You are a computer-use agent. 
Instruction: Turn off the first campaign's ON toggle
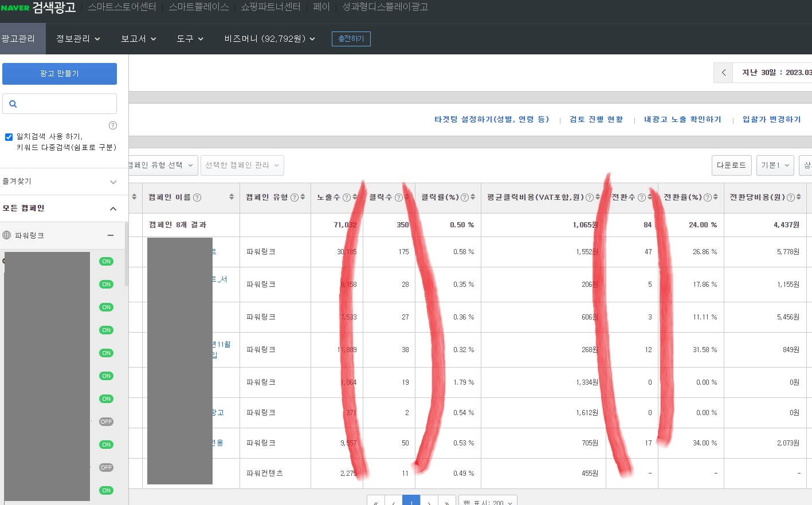click(x=106, y=261)
